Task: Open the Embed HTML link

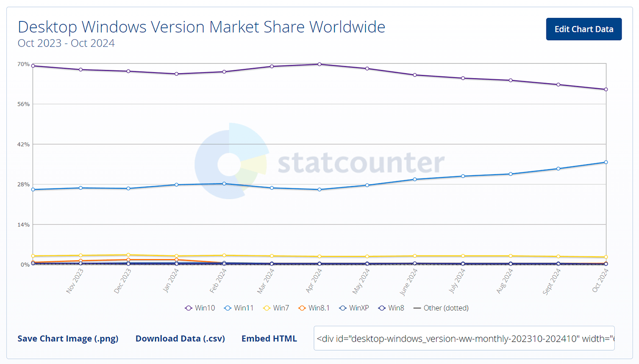Action: pyautogui.click(x=269, y=338)
